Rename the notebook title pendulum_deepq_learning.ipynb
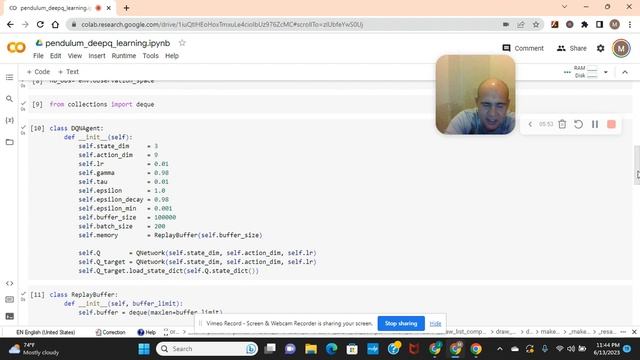Viewport: 640px width, 360px height. click(x=107, y=43)
